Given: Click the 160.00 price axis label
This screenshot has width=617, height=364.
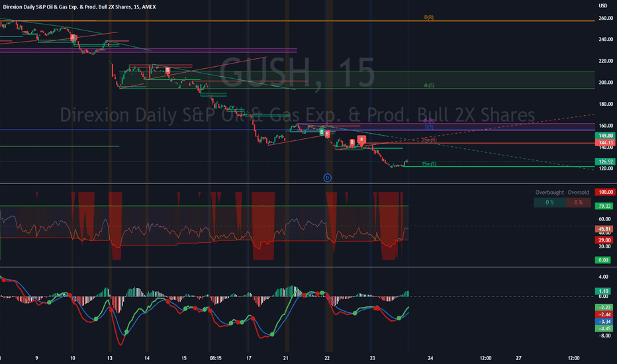Looking at the screenshot, I should (606, 126).
